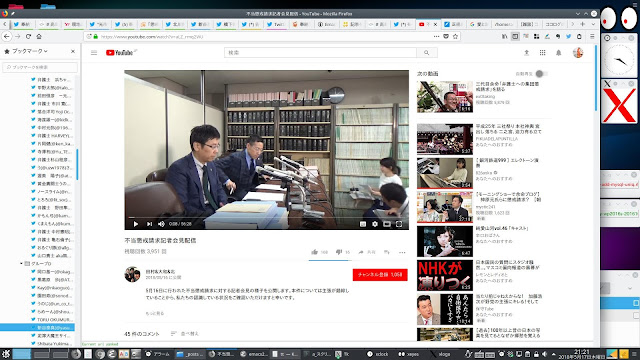Switch to the ココログ tab
Image resolution: width=640 pixels, height=360 pixels.
(554, 24)
